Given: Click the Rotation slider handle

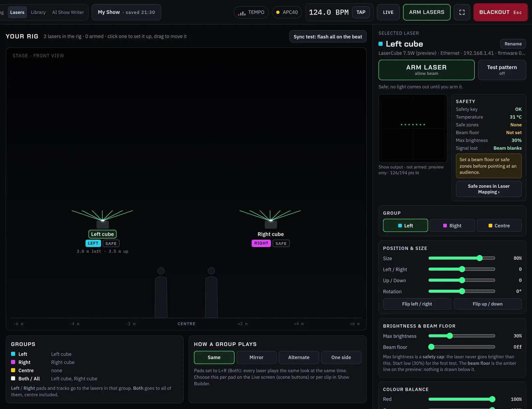Looking at the screenshot, I should (462, 291).
